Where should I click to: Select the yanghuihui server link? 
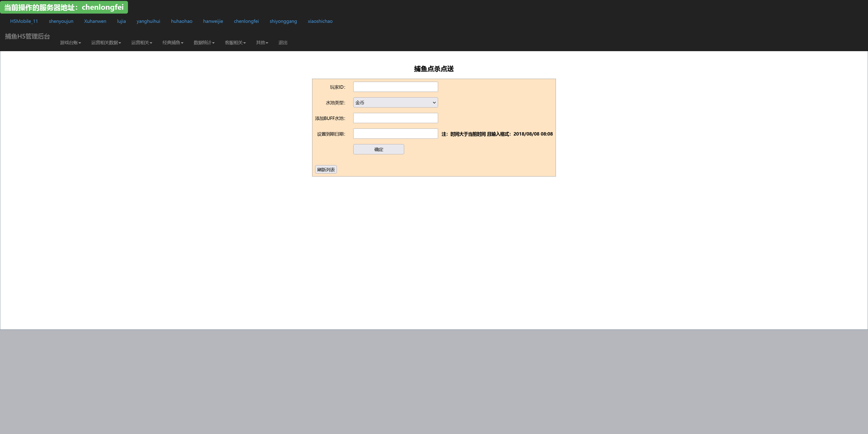(148, 21)
